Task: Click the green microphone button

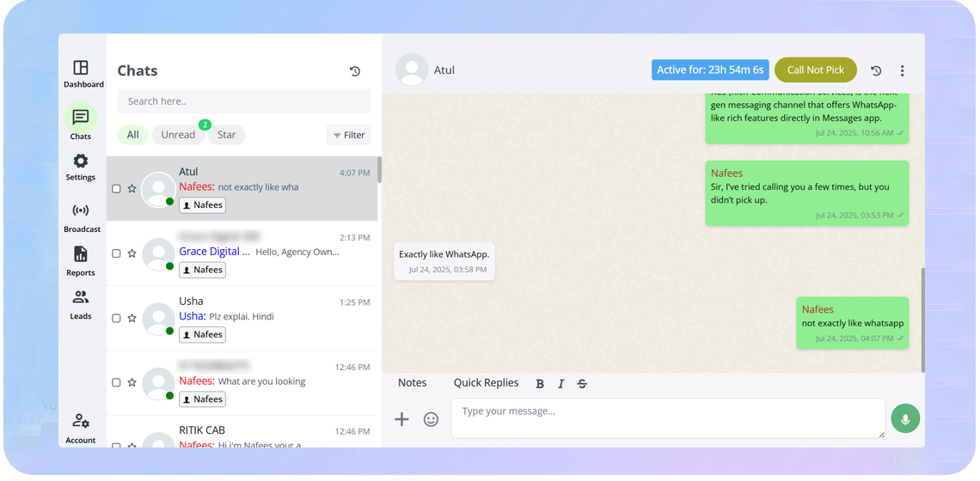Action: point(905,418)
